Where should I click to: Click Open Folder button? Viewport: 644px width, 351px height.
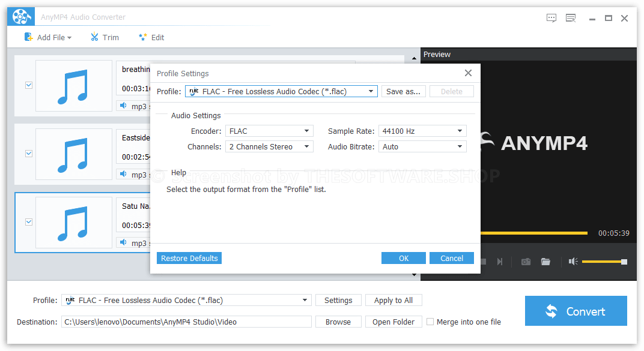pyautogui.click(x=393, y=322)
